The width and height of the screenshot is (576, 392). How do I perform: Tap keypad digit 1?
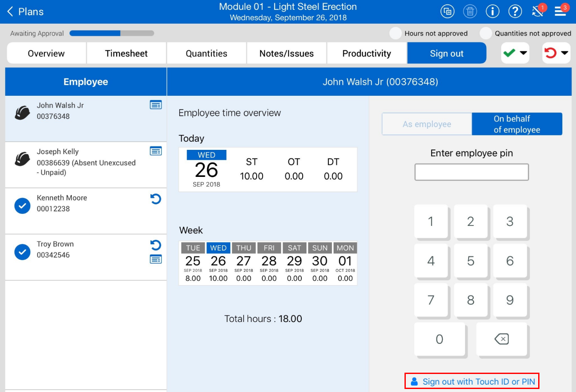coord(431,222)
